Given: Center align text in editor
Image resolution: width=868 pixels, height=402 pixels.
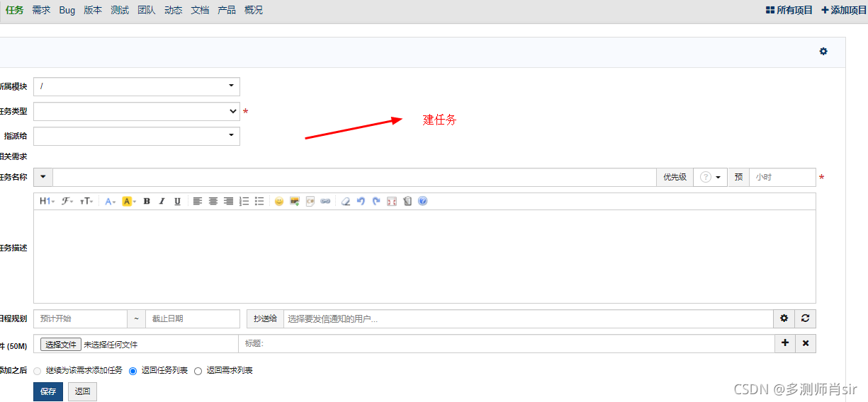Looking at the screenshot, I should [x=213, y=202].
